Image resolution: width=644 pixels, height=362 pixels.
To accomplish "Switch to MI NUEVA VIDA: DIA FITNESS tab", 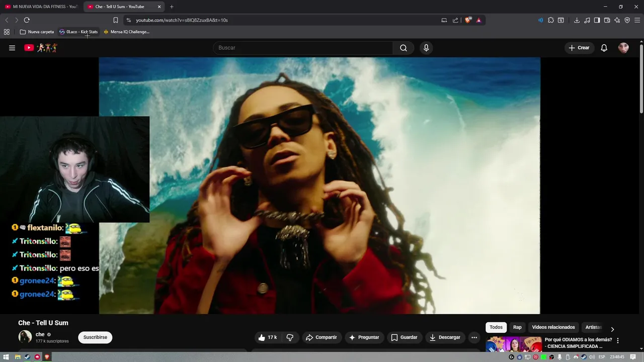I will coord(41,7).
